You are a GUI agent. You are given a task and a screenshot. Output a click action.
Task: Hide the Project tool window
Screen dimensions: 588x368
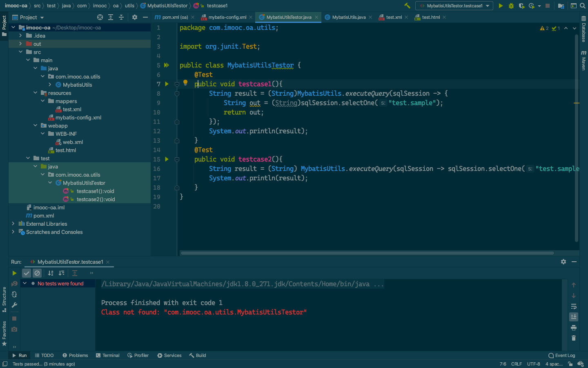click(x=145, y=17)
